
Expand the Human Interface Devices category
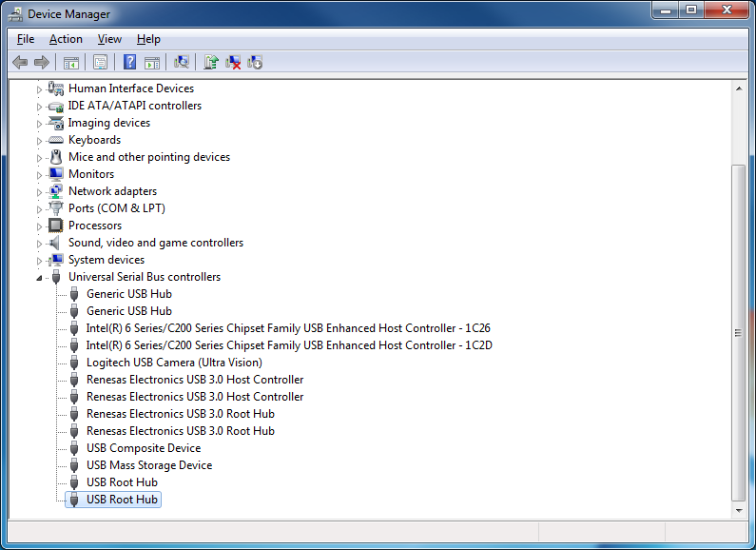tap(40, 88)
